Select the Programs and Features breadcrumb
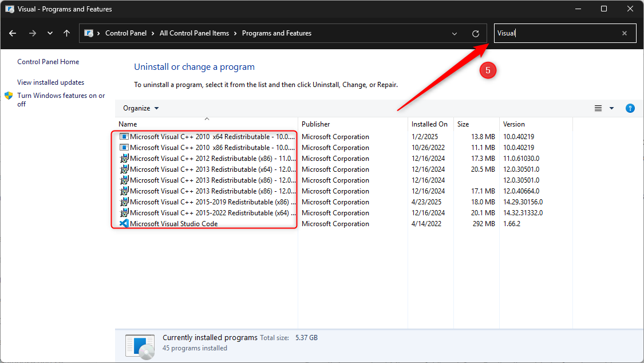The image size is (644, 363). 276,33
